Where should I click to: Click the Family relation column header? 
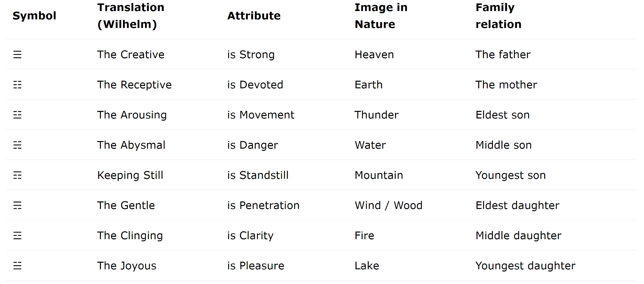click(498, 16)
